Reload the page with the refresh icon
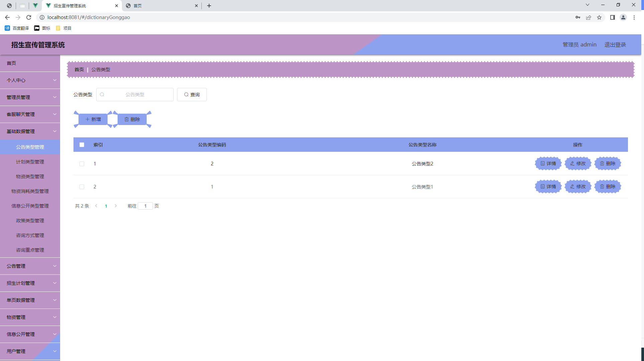The width and height of the screenshot is (644, 361). click(x=29, y=17)
